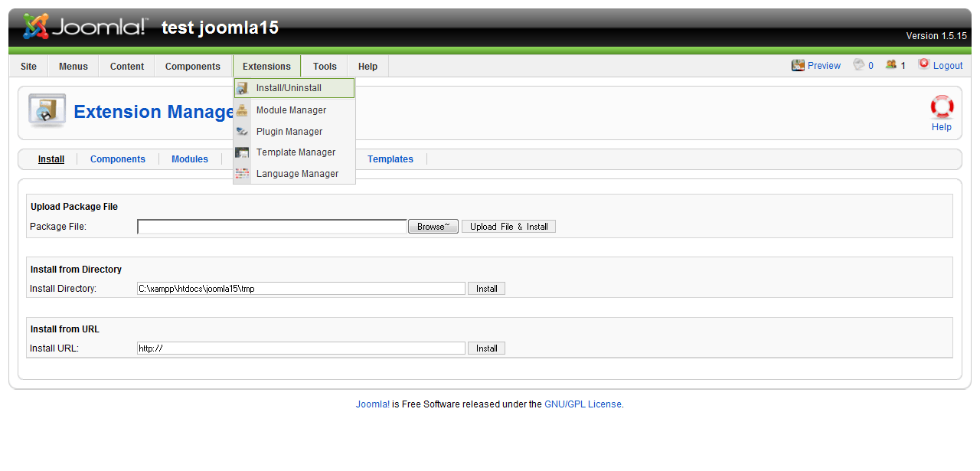Choose Install/Uninstall from Extensions dropdown
This screenshot has width=980, height=471.
[294, 88]
